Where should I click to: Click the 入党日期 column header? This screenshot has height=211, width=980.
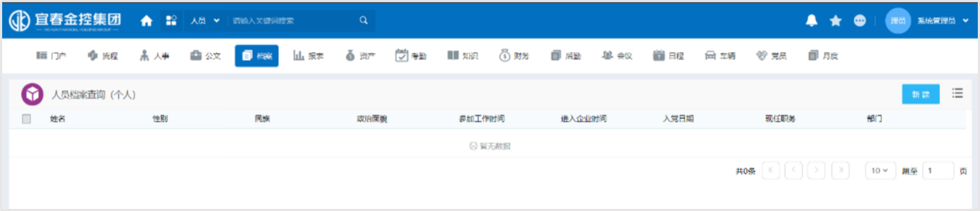(678, 119)
